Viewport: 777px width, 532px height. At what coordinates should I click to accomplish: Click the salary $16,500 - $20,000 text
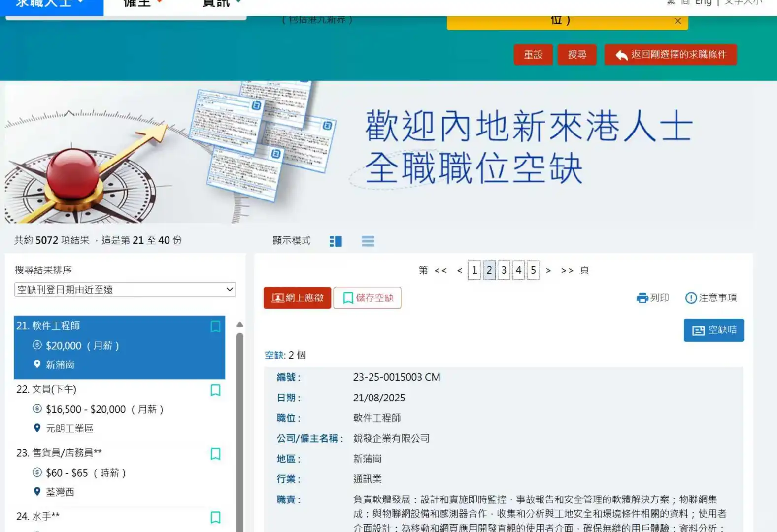(86, 409)
